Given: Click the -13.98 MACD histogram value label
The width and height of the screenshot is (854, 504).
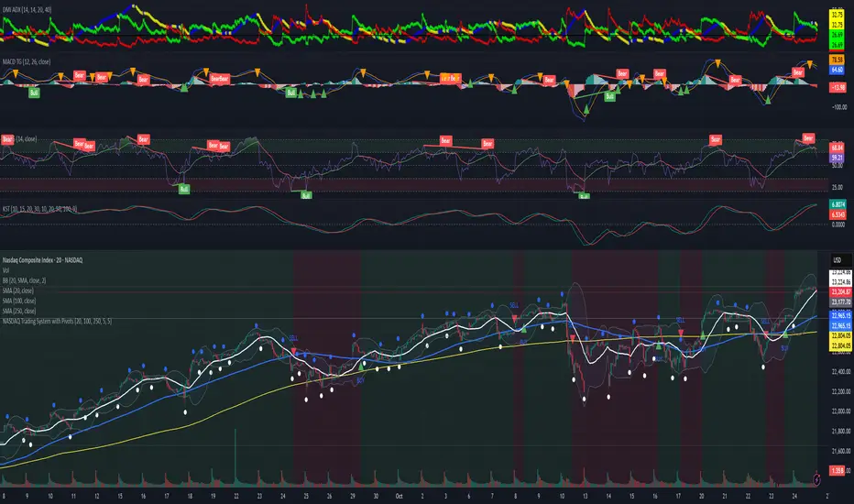Looking at the screenshot, I should point(837,87).
